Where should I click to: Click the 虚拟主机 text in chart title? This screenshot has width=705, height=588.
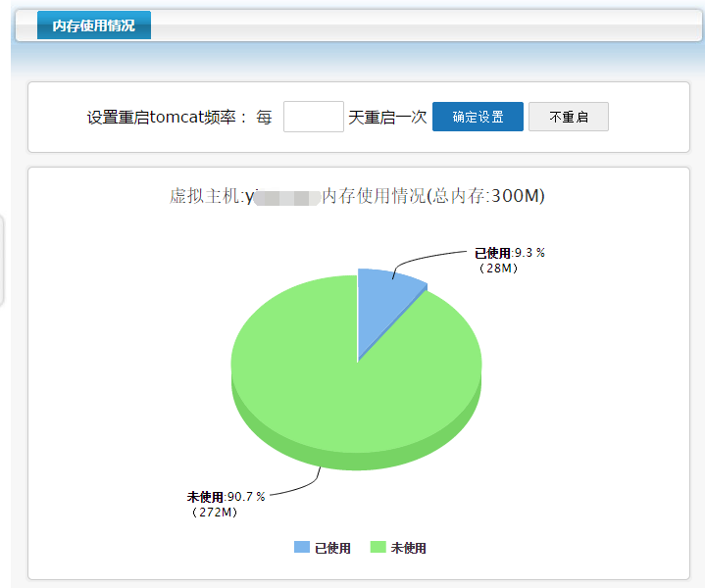tap(204, 196)
